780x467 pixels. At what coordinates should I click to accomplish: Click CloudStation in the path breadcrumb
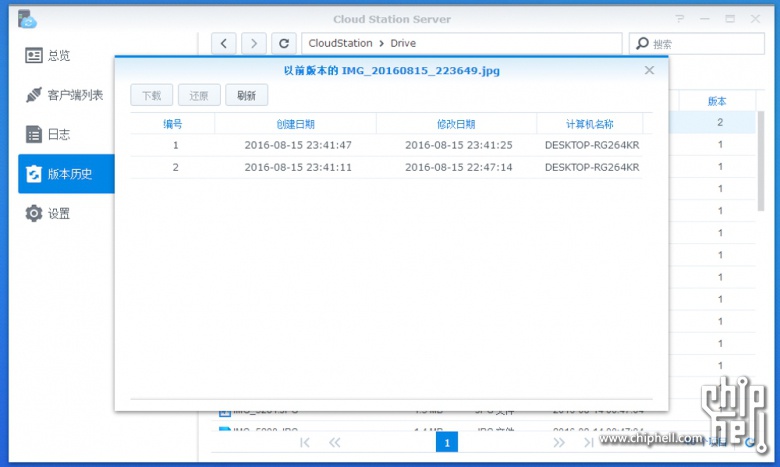coord(340,43)
